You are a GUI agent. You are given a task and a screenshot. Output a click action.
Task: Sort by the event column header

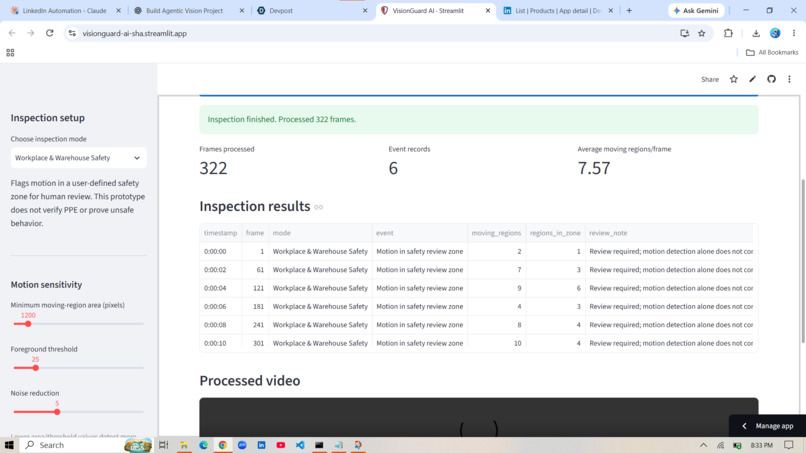click(x=419, y=233)
